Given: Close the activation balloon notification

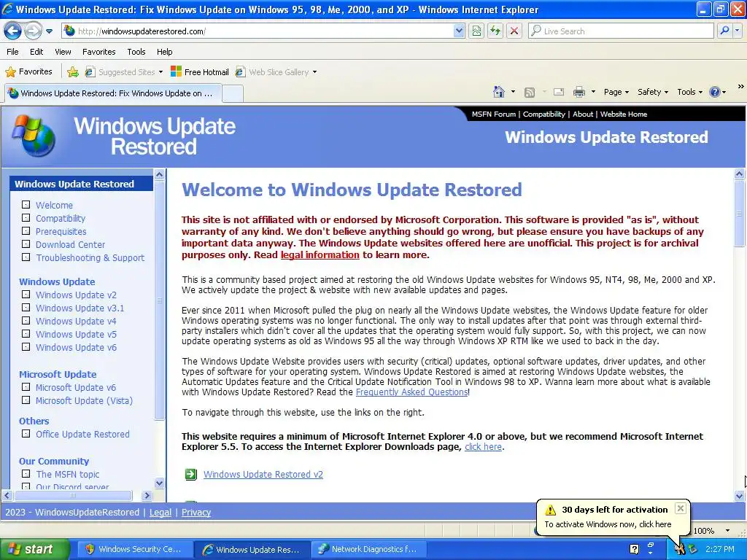Looking at the screenshot, I should (x=681, y=508).
